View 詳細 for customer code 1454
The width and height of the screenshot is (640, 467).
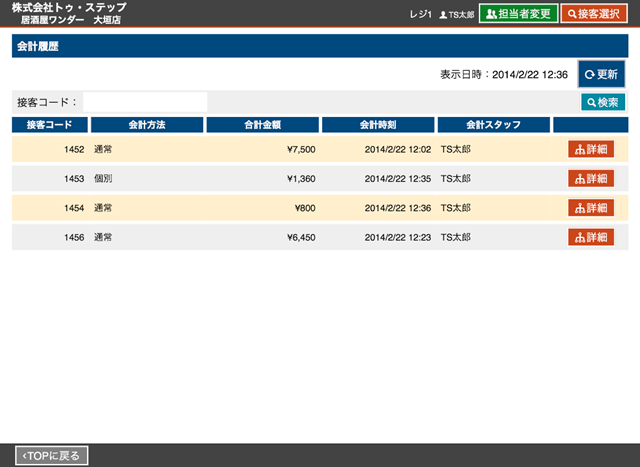point(591,208)
